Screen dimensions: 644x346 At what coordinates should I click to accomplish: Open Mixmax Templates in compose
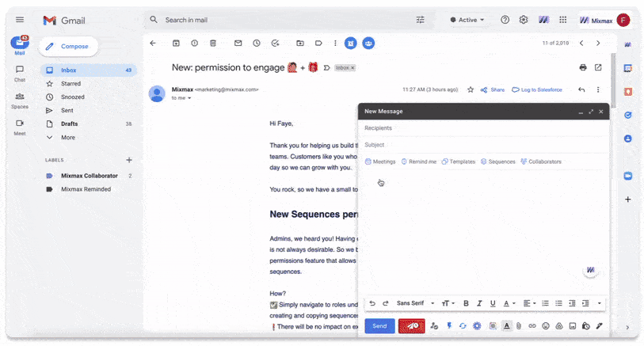click(459, 162)
